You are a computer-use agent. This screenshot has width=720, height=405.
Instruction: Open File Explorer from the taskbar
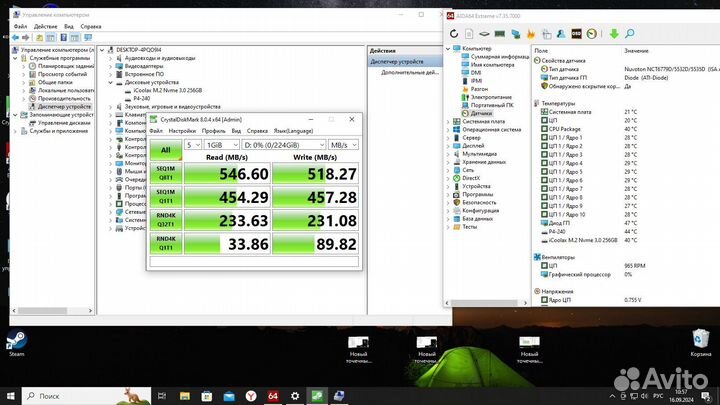point(185,396)
